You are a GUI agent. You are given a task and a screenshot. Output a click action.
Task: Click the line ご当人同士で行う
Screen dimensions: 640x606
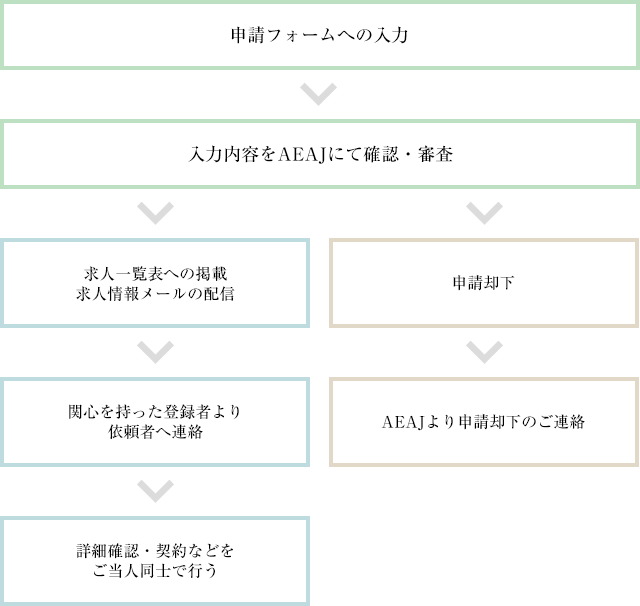155,571
